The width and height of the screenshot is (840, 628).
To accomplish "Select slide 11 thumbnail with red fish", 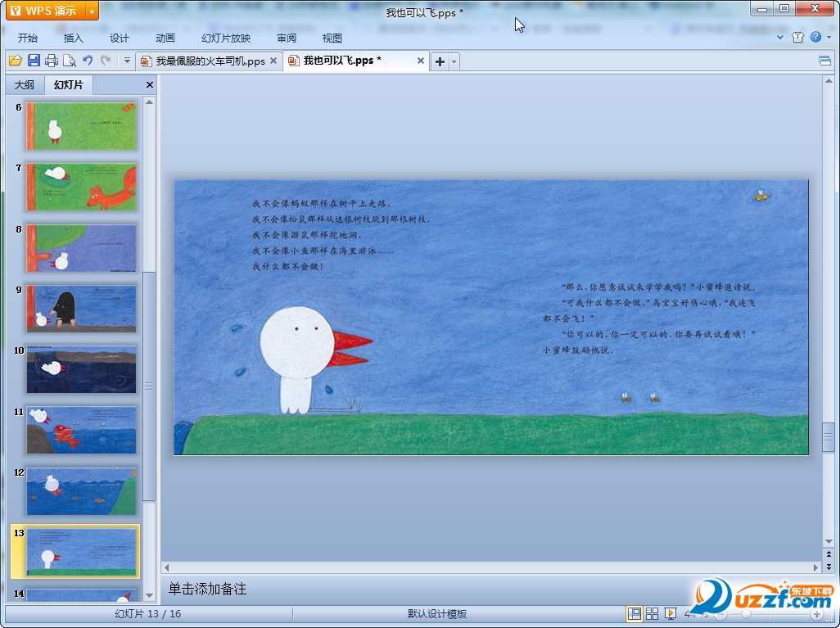I will click(81, 431).
